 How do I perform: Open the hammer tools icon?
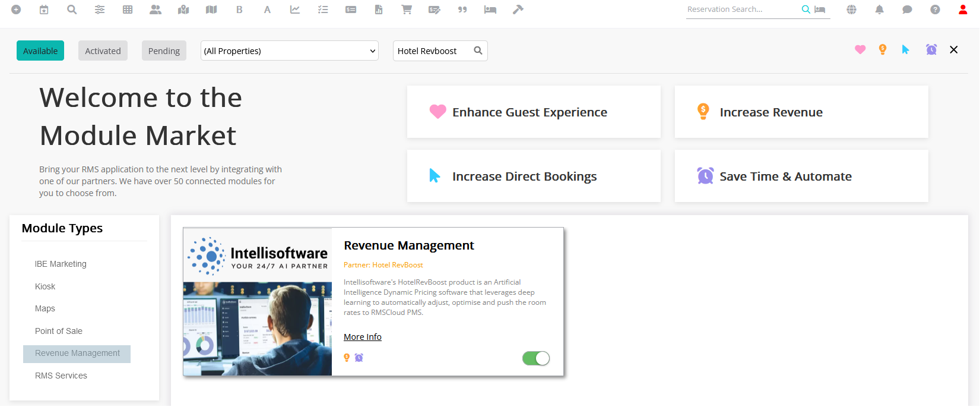tap(518, 10)
